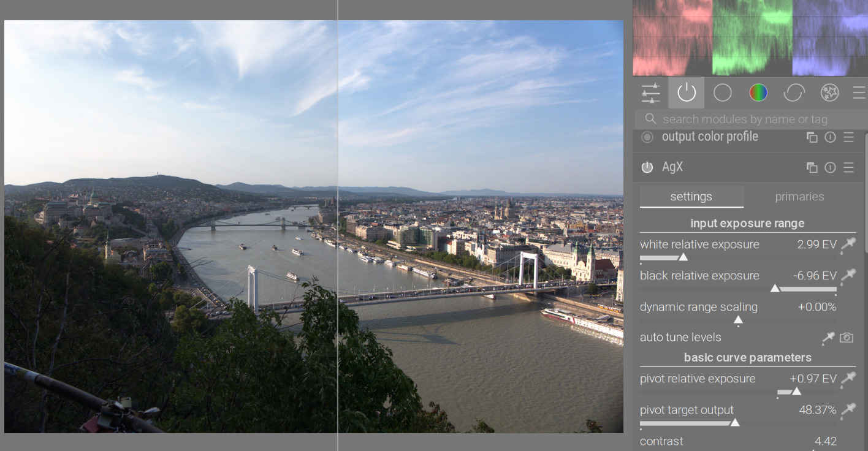Screen dimensions: 868x451
Task: Toggle the AgX module power button
Action: (x=647, y=167)
